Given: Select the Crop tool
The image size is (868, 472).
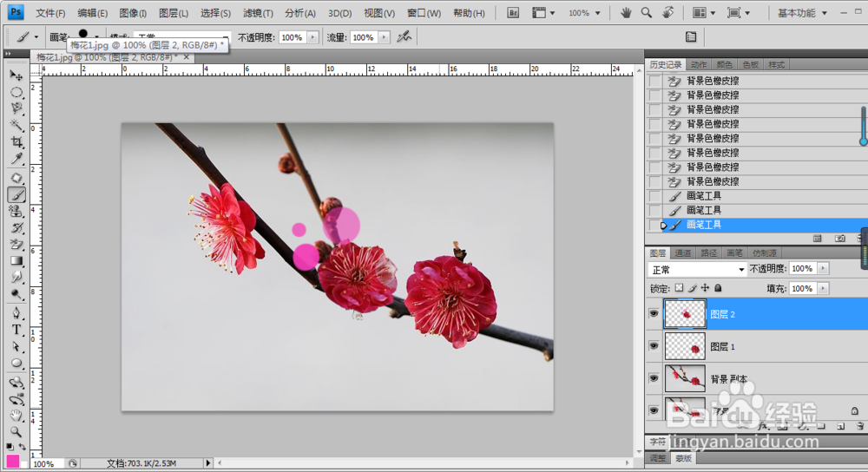Looking at the screenshot, I should (16, 142).
